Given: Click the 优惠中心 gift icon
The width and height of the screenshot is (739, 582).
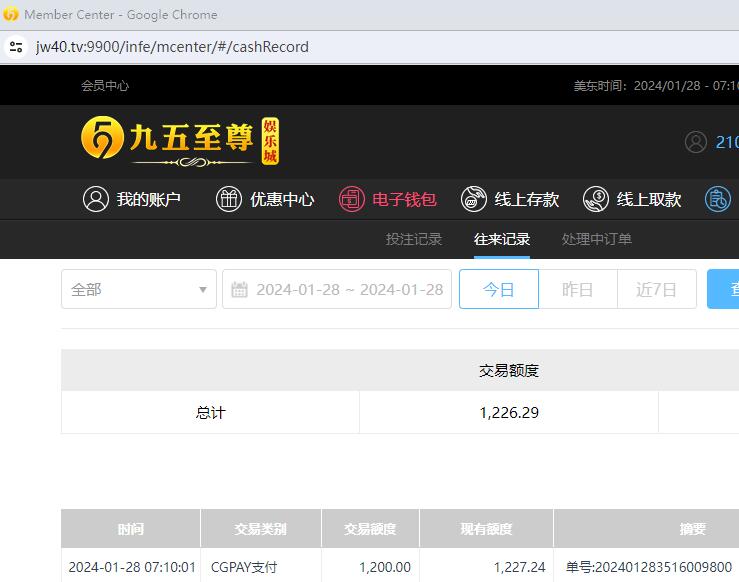Looking at the screenshot, I should [x=229, y=199].
